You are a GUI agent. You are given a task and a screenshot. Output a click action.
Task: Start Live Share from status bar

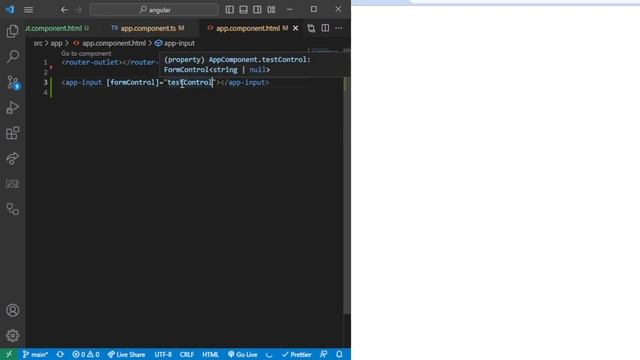(x=127, y=354)
